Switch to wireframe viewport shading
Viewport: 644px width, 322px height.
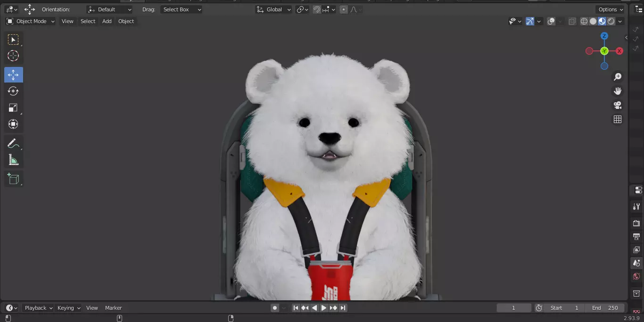[584, 21]
